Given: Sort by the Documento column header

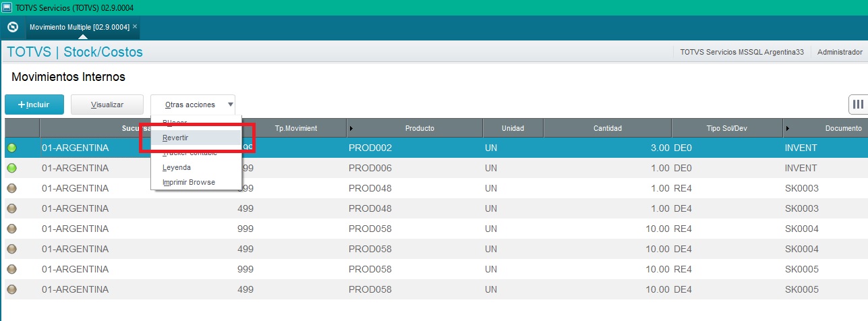Looking at the screenshot, I should [826, 128].
